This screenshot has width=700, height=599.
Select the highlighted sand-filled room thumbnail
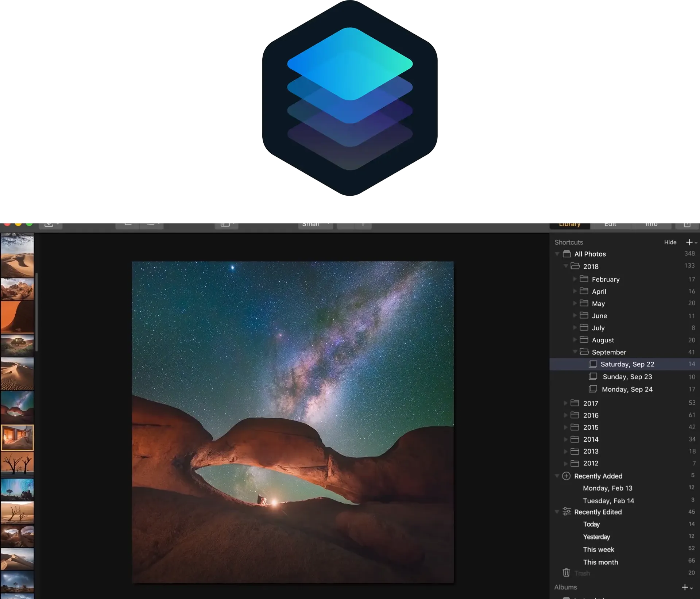(17, 437)
